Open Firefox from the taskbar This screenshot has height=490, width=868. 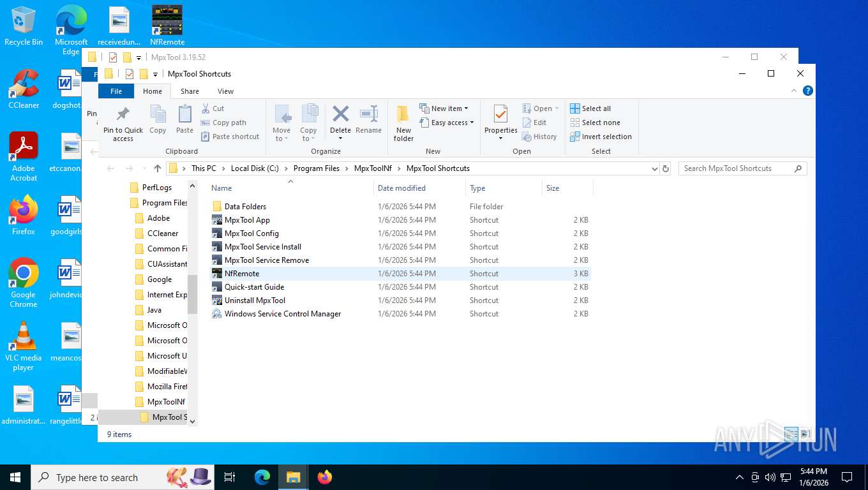tap(325, 477)
